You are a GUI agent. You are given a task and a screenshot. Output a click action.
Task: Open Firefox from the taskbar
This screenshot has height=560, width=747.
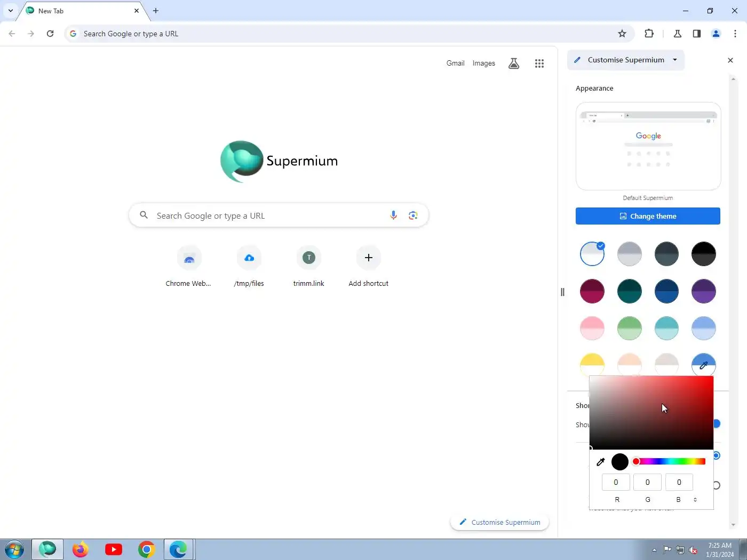[x=80, y=549]
